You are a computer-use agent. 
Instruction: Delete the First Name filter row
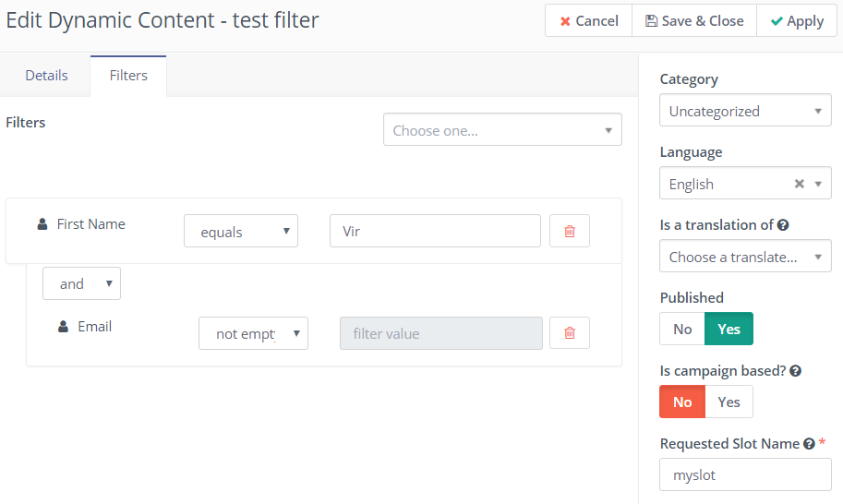coord(570,232)
